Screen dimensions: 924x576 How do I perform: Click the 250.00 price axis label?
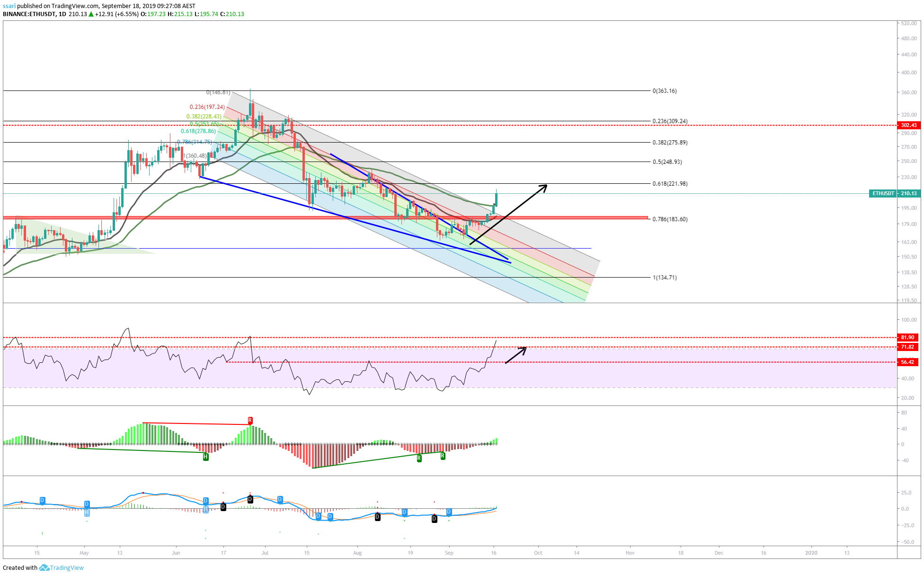[909, 161]
